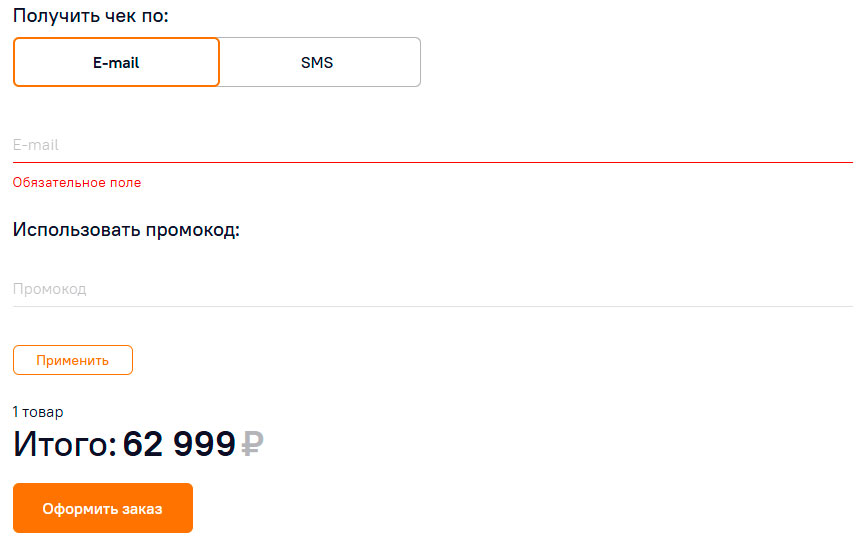Submit order via Оформить заказ button
The image size is (862, 546).
103,508
